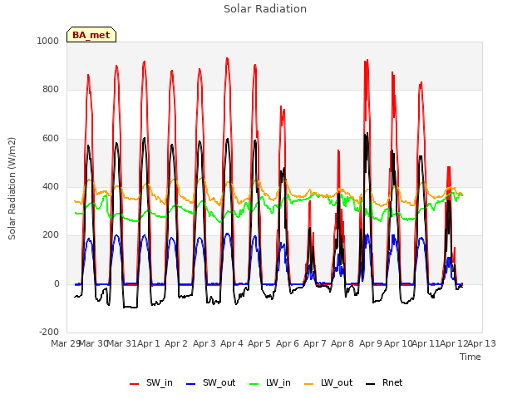Click the Apr 7 x-axis tick label
Image resolution: width=532 pixels, height=399 pixels.
315,343
